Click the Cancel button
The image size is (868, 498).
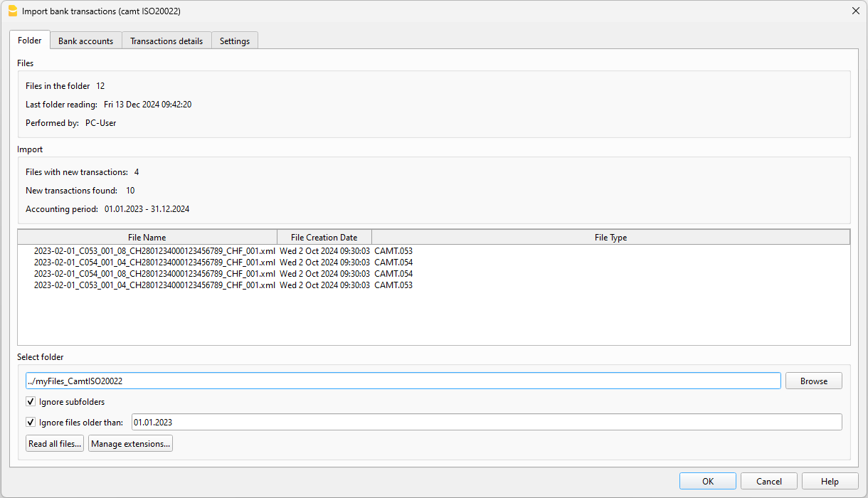tap(768, 482)
